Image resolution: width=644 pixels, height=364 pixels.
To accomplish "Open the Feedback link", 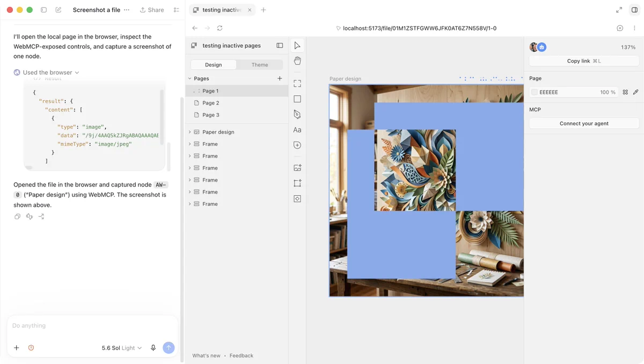I will [241, 355].
